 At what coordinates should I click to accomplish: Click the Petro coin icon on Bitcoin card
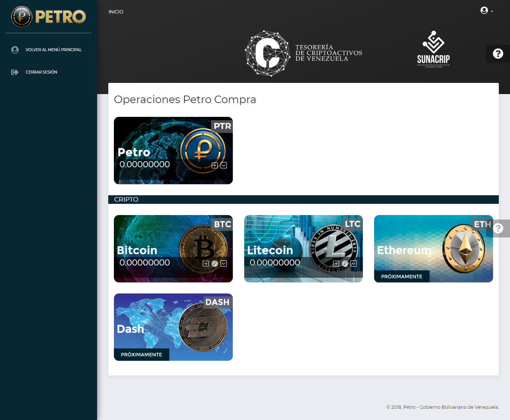[x=215, y=264]
